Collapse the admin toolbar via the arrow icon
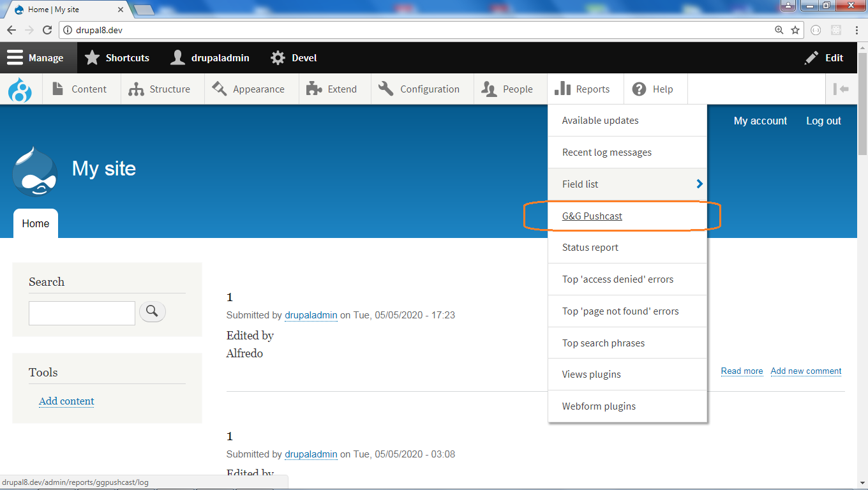Image resolution: width=868 pixels, height=490 pixels. click(x=841, y=89)
